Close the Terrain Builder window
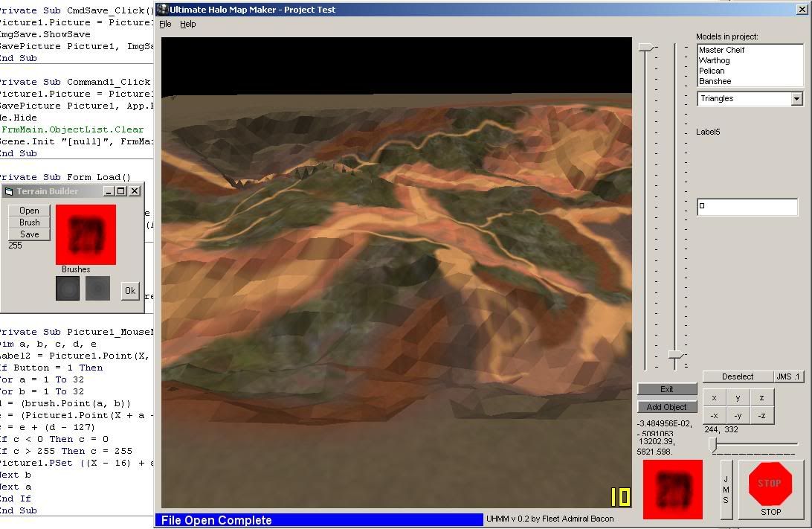The width and height of the screenshot is (812, 529). click(135, 191)
